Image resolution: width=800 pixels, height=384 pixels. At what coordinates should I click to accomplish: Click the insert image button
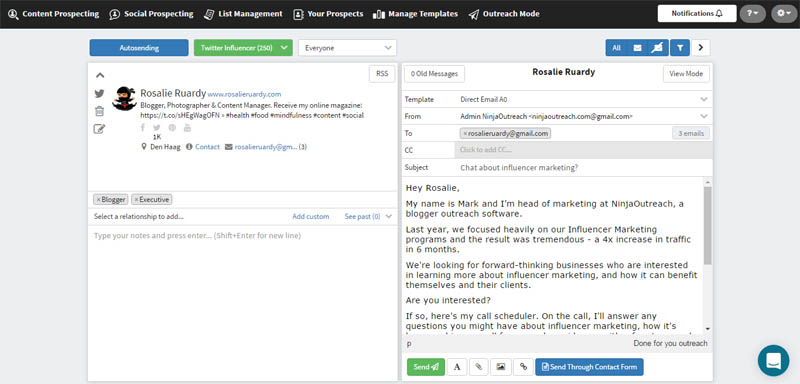pos(501,367)
